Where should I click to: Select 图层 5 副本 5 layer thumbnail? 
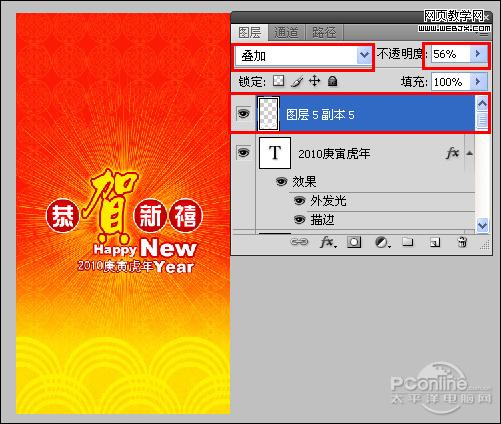[269, 114]
